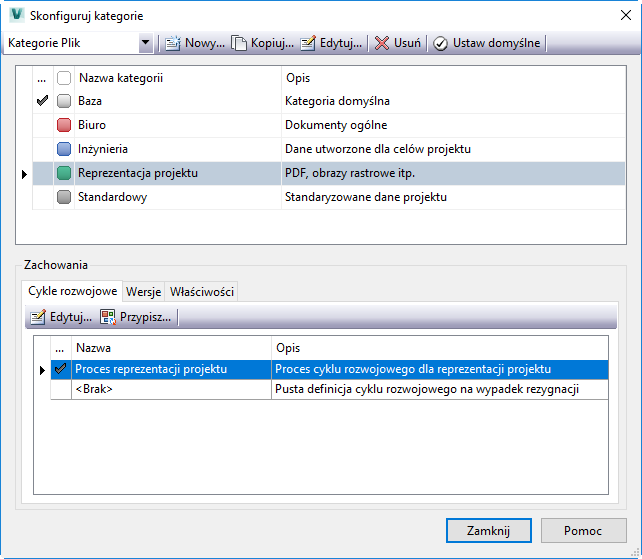642x559 pixels.
Task: Click the Pomoc button
Action: point(583,531)
